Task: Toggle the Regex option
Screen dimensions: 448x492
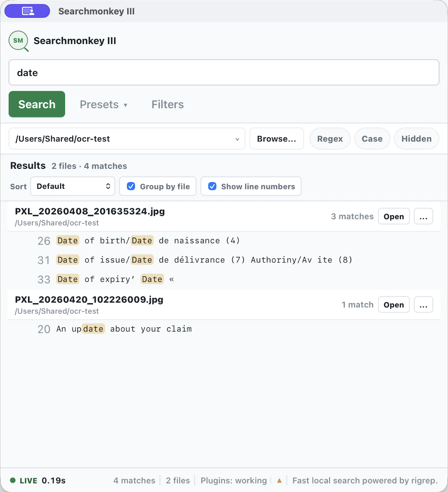Action: click(x=330, y=139)
